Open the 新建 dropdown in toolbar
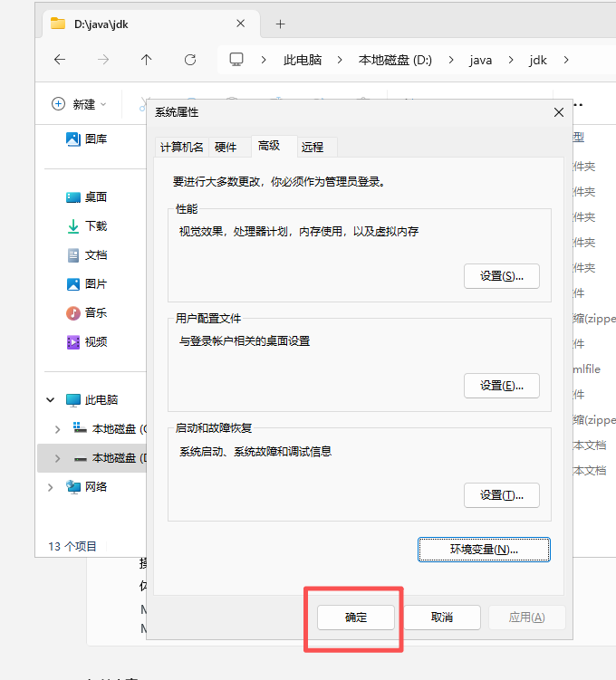Viewport: 616px width, 680px height. pos(79,104)
